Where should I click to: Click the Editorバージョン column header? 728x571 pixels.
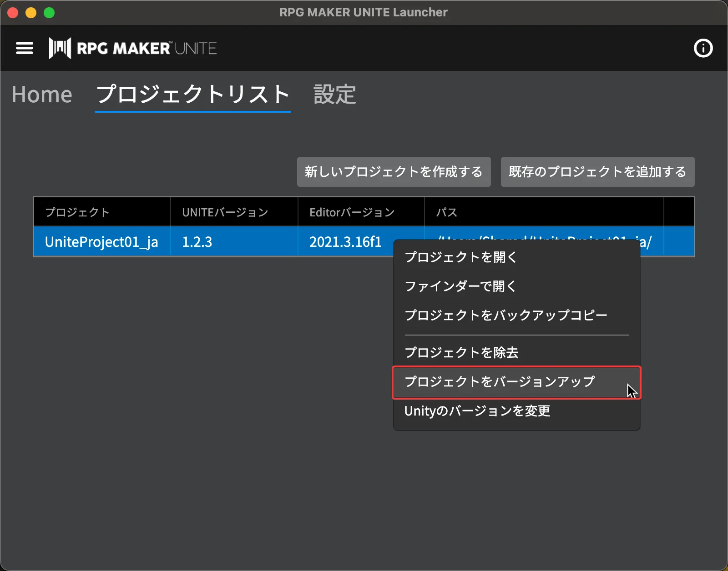click(x=352, y=212)
